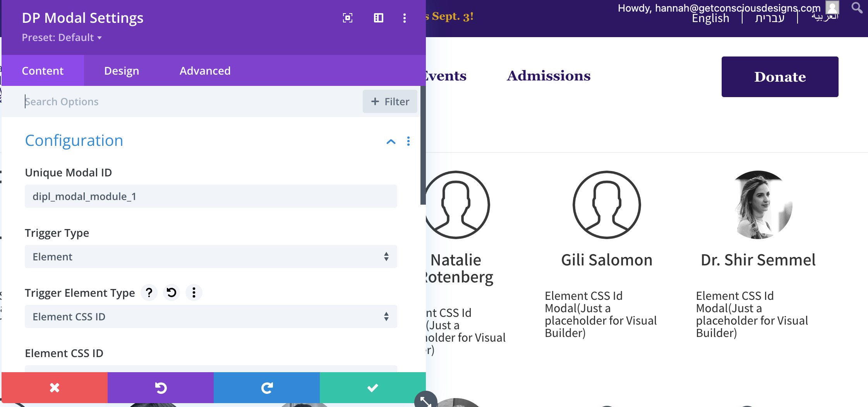Click the settings panel scrollbar

pyautogui.click(x=423, y=145)
